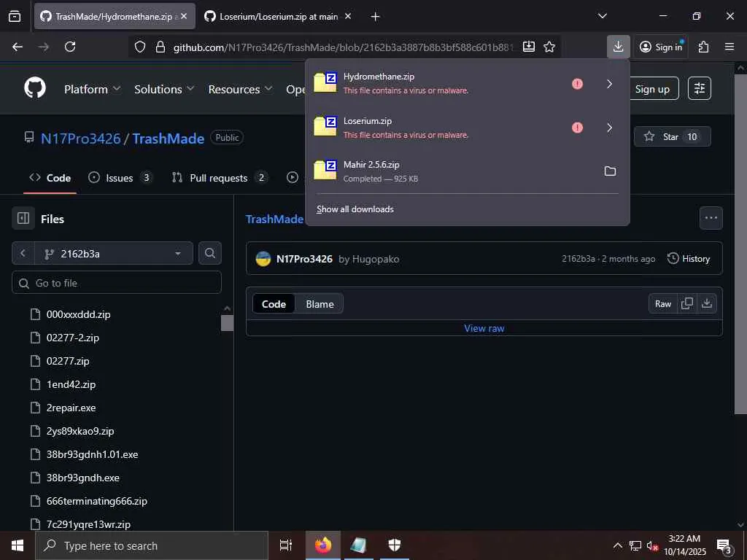Click the Loserium.zip warning badge
Viewport: 747px width, 560px height.
click(577, 128)
